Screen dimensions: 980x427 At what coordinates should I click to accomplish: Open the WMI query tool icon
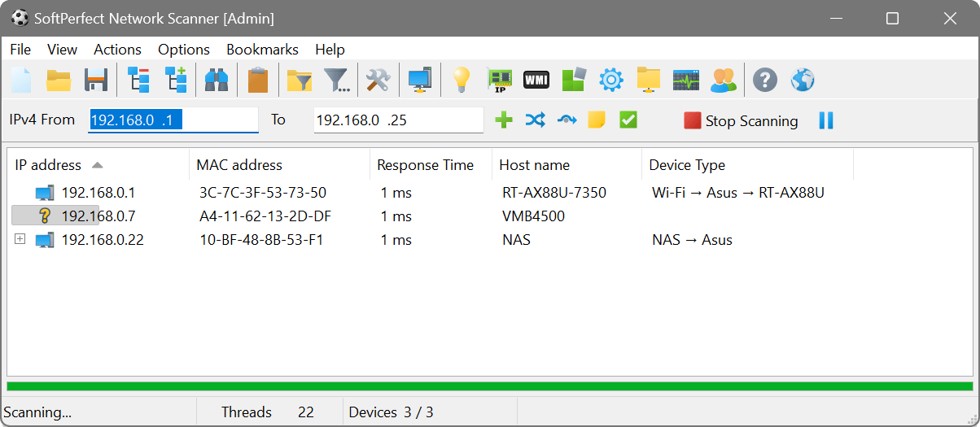pyautogui.click(x=536, y=80)
